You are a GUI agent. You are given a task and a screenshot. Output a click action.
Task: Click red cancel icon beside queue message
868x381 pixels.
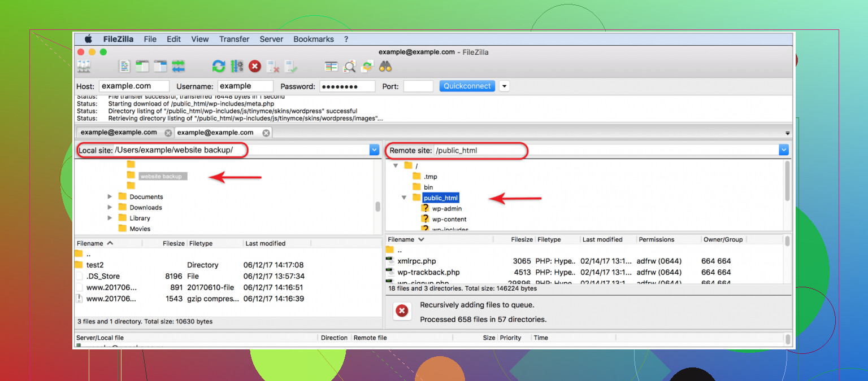click(x=402, y=311)
